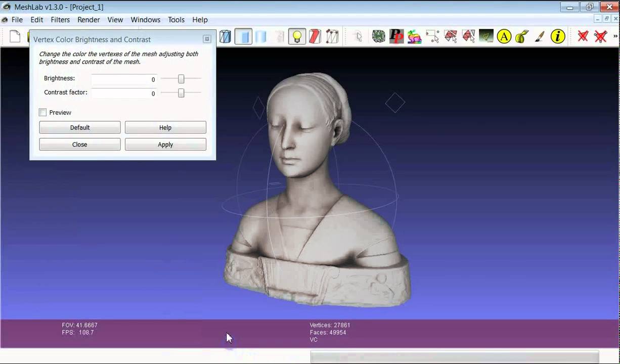620x364 pixels.
Task: Click the dark green align tool icon
Action: pyautogui.click(x=486, y=36)
